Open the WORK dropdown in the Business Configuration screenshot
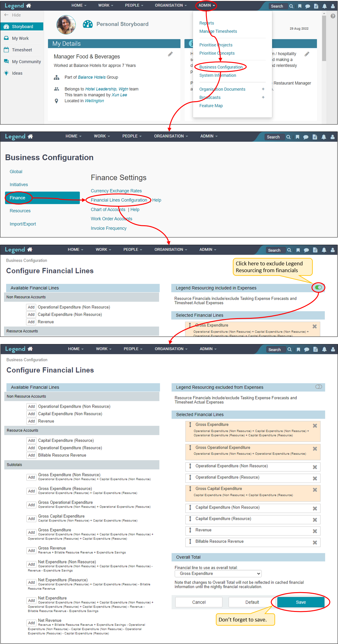This screenshot has width=338, height=644. 102,136
